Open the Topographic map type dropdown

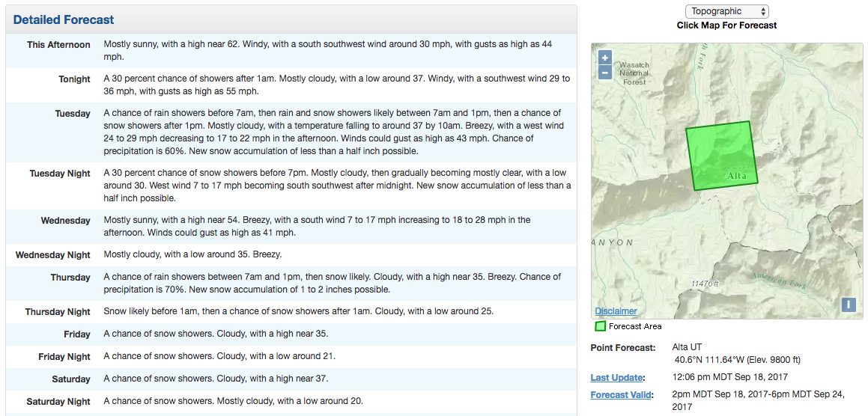(726, 11)
